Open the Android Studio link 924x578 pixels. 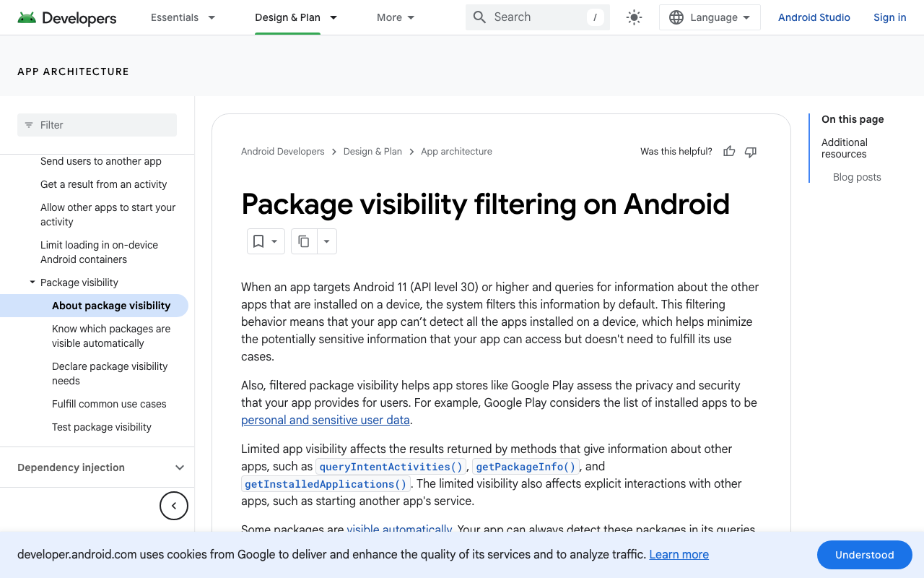pos(814,17)
